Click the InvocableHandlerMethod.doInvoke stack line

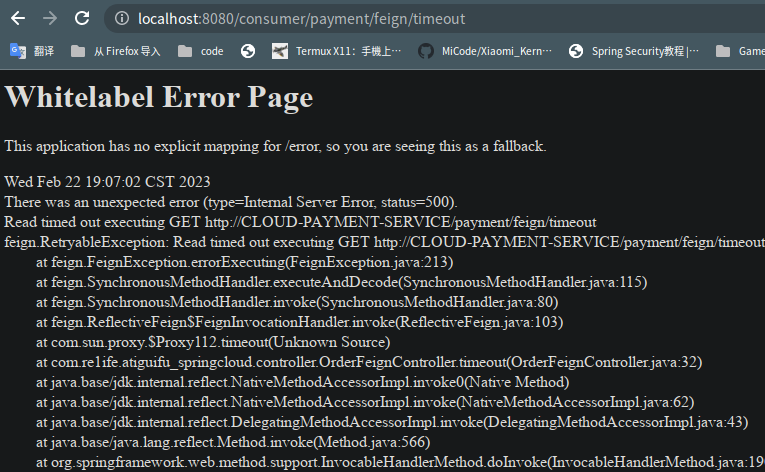[400, 462]
